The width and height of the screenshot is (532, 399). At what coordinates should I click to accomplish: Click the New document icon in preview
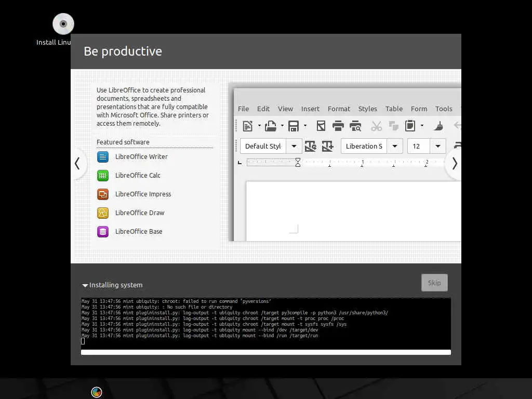coord(248,126)
